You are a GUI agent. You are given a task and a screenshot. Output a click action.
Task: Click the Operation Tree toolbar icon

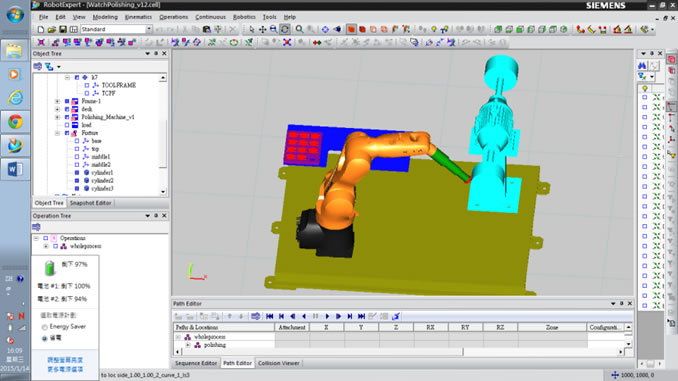(x=36, y=227)
